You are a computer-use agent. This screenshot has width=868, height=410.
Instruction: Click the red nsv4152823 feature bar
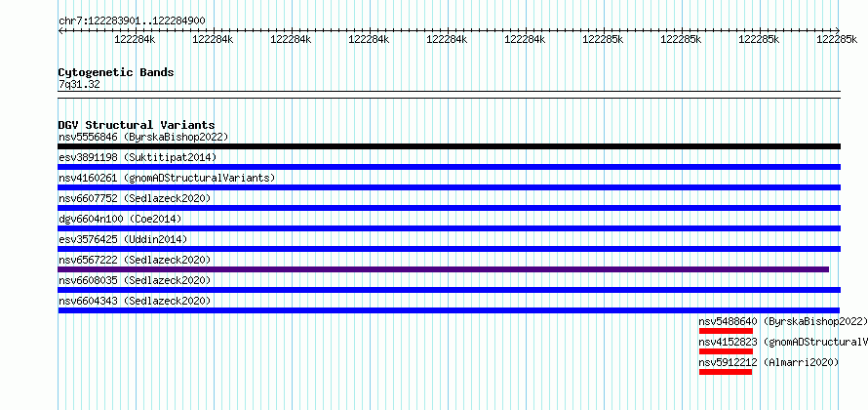coord(726,351)
